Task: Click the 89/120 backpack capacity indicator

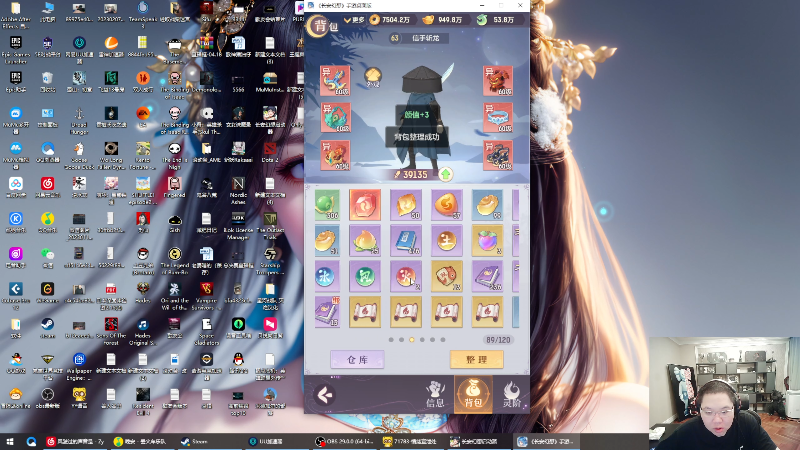Action: (498, 340)
